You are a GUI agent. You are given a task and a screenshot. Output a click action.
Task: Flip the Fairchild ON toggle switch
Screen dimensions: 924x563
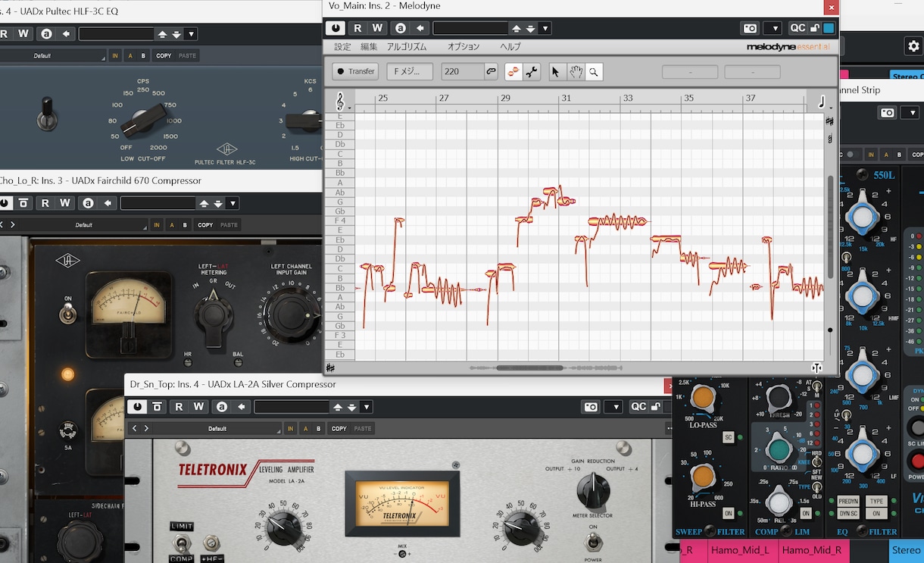[67, 312]
